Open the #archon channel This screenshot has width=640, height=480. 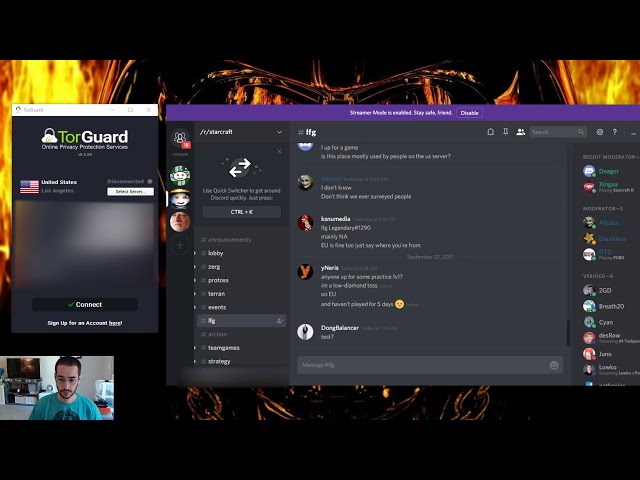click(x=241, y=334)
